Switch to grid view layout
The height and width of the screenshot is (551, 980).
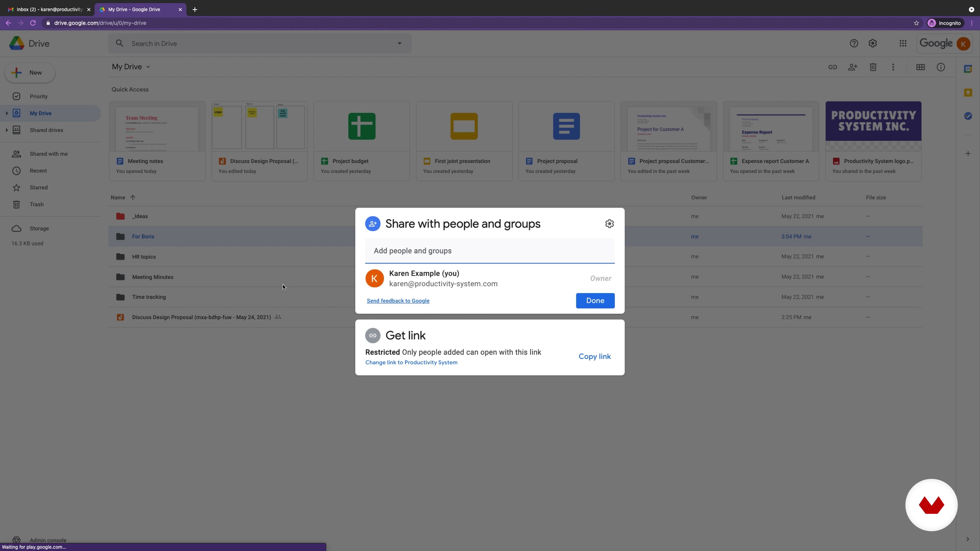[920, 67]
